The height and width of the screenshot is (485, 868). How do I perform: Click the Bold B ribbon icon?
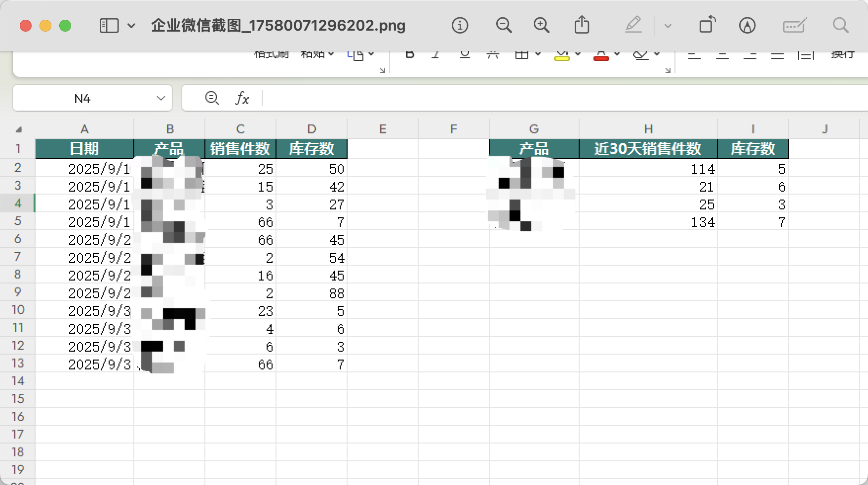pos(409,54)
